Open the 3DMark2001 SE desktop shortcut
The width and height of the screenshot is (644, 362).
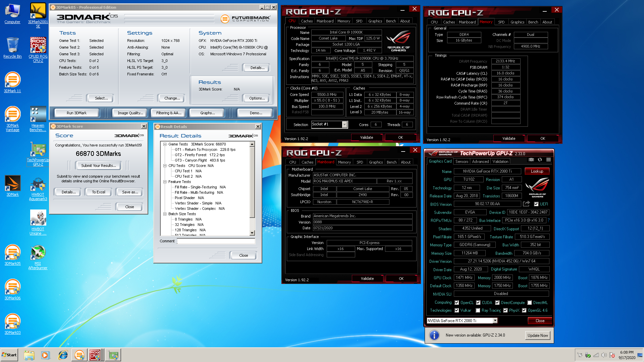(x=38, y=15)
